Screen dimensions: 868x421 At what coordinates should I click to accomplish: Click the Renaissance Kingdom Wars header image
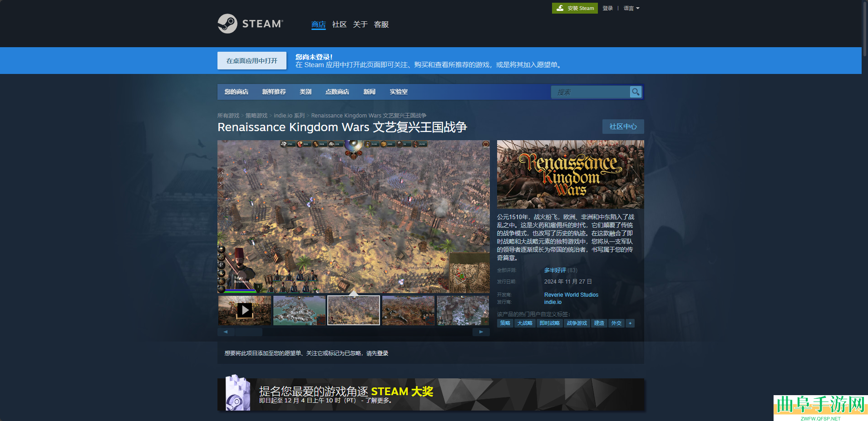coord(571,174)
